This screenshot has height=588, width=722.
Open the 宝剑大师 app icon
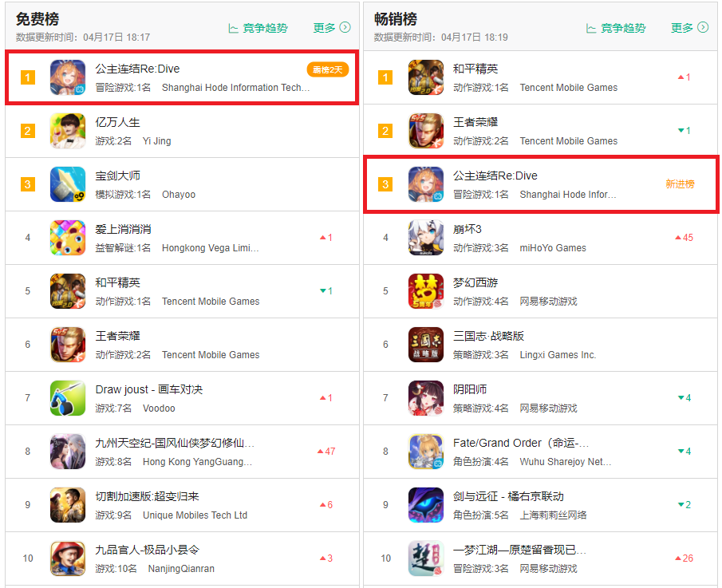(68, 184)
